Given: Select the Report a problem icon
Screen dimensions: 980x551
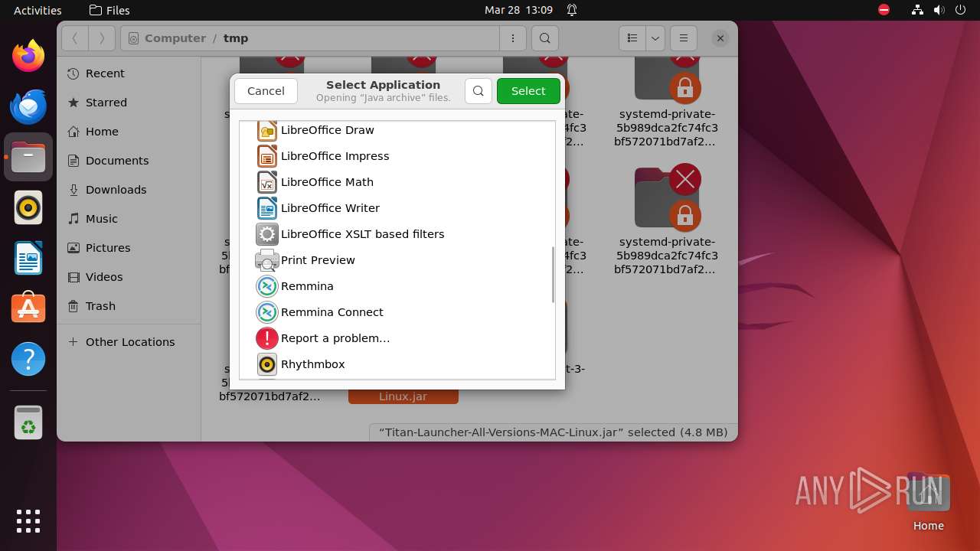Looking at the screenshot, I should click(x=266, y=338).
